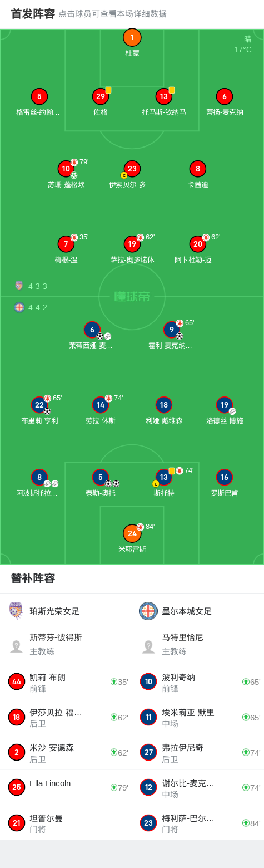Open substitute goalkeeper 坦普尔曼 number 21
This screenshot has height=868, width=264.
point(66,822)
